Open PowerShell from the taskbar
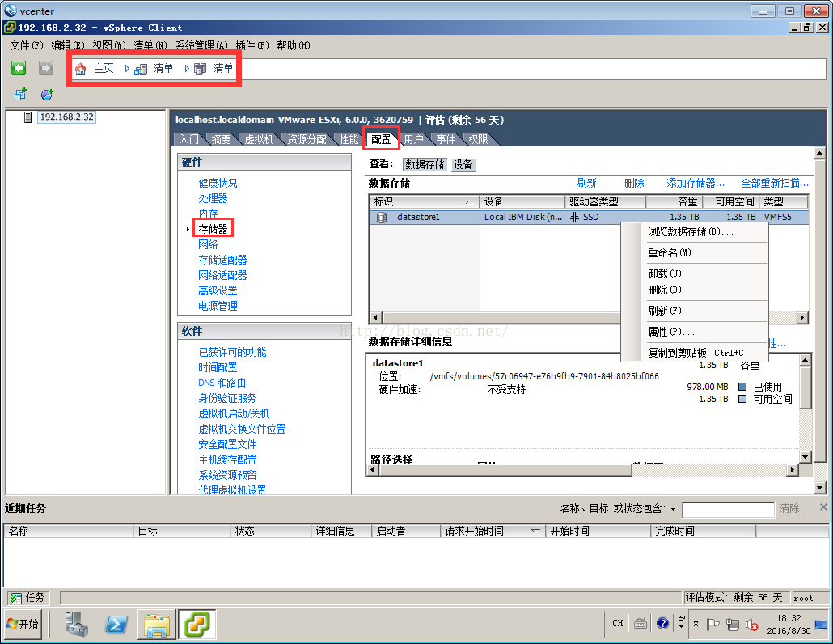The width and height of the screenshot is (833, 644). point(116,624)
